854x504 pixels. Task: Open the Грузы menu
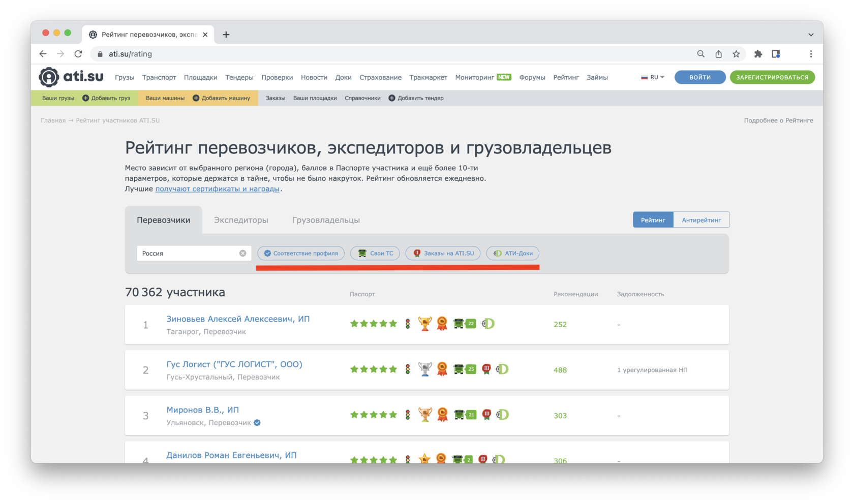click(125, 77)
